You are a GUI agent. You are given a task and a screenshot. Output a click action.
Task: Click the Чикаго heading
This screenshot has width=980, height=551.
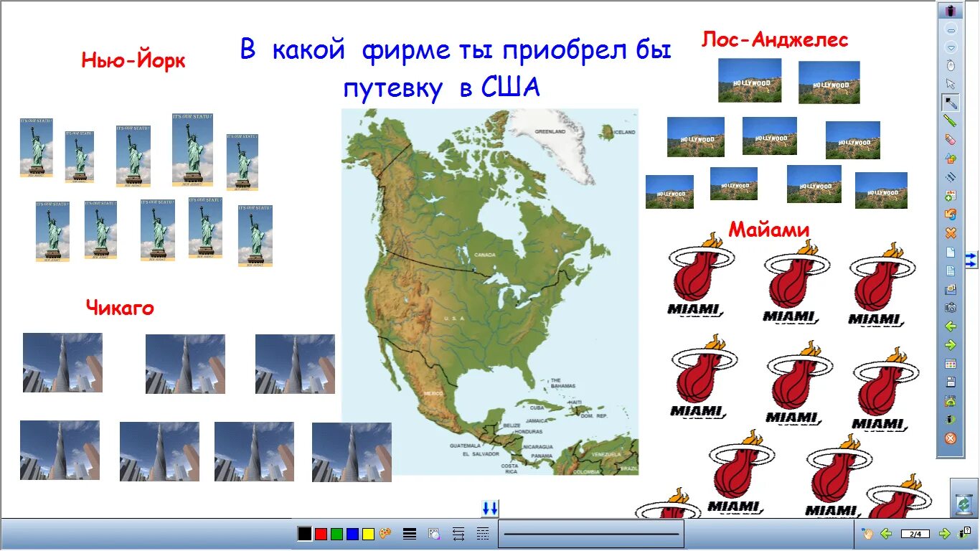120,308
